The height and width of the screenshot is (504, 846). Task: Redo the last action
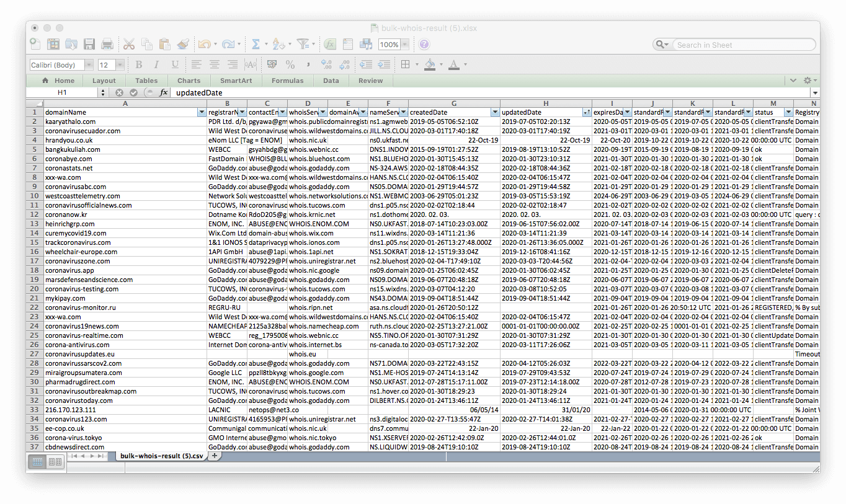[x=228, y=44]
